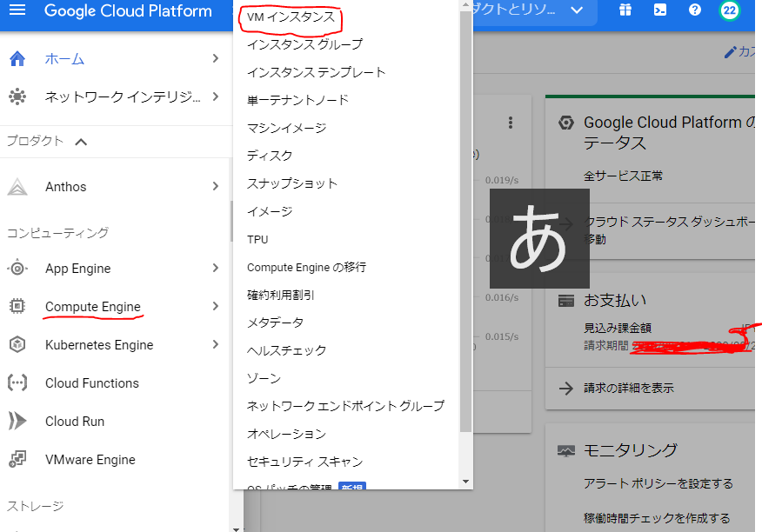Click the sidebar scrollbar down arrow
The width and height of the screenshot is (762, 532).
coord(236,529)
